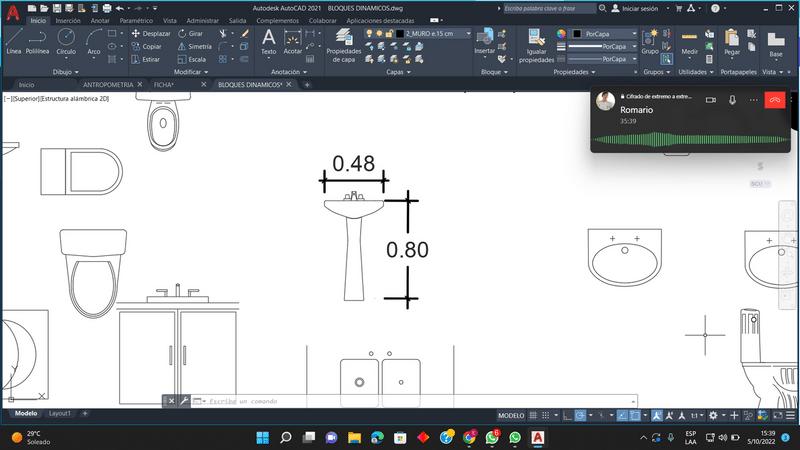Click the Save icon in quick access toolbar
The height and width of the screenshot is (450, 800).
click(57, 8)
